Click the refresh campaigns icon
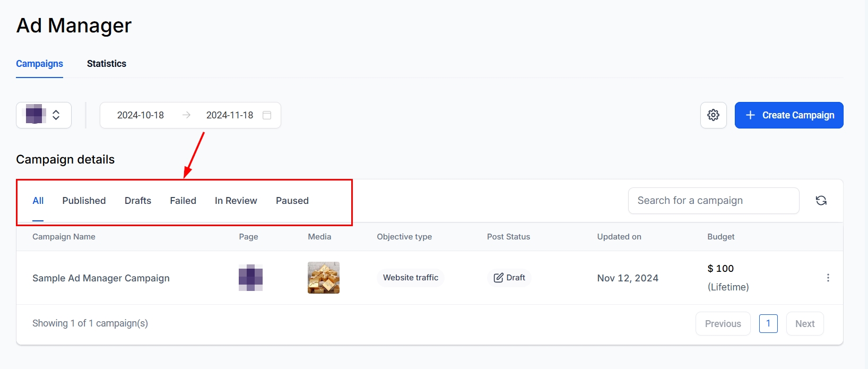 tap(821, 201)
